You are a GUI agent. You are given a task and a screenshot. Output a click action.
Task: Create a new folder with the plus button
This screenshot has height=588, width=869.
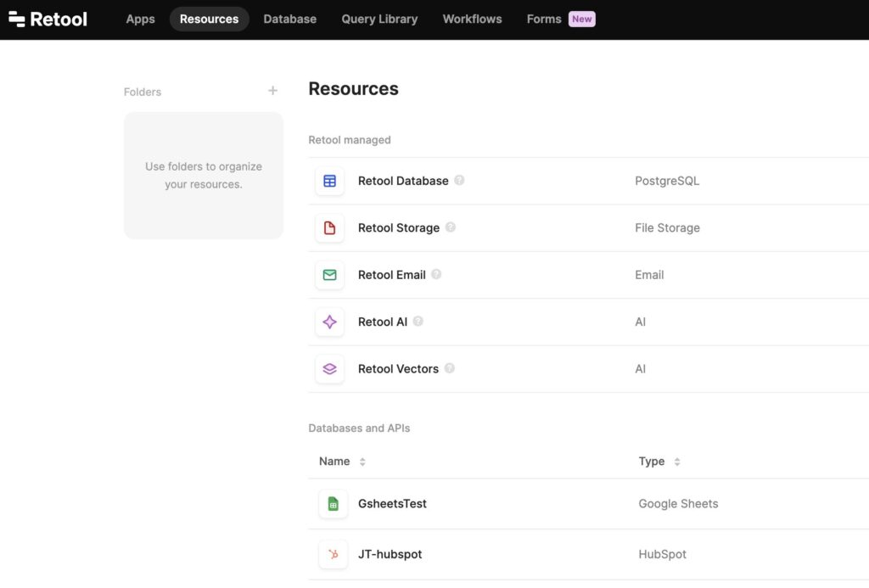(x=272, y=90)
